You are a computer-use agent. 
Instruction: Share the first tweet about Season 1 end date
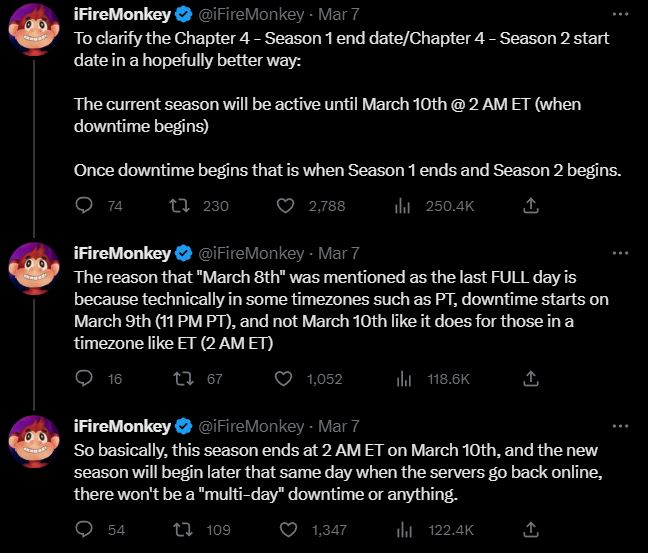point(531,205)
